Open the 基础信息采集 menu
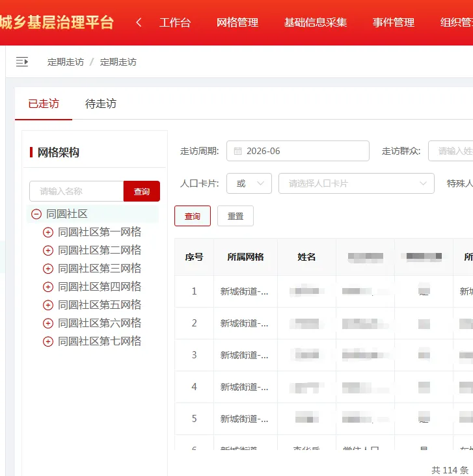The height and width of the screenshot is (476, 473). [316, 23]
